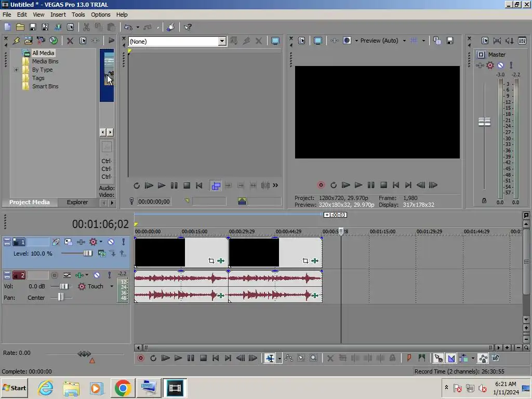The image size is (532, 399).
Task: Click Stop button in main timeline transport
Action: click(203, 358)
